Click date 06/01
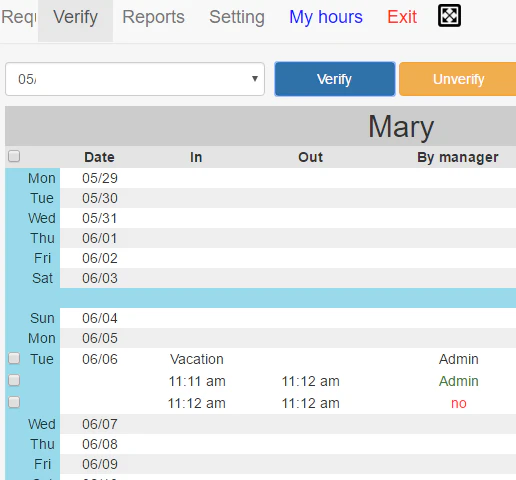Viewport: 516px width, 480px height. click(100, 238)
